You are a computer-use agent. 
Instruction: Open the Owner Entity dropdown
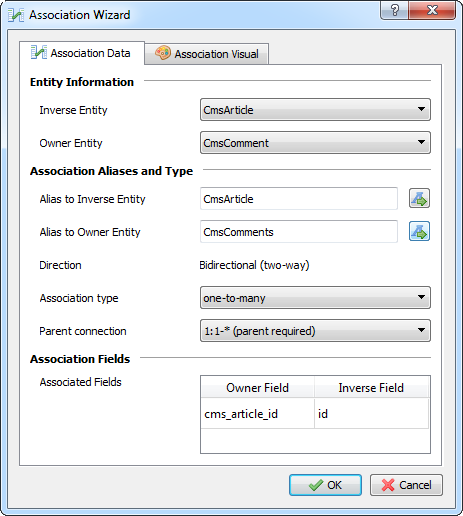(315, 143)
